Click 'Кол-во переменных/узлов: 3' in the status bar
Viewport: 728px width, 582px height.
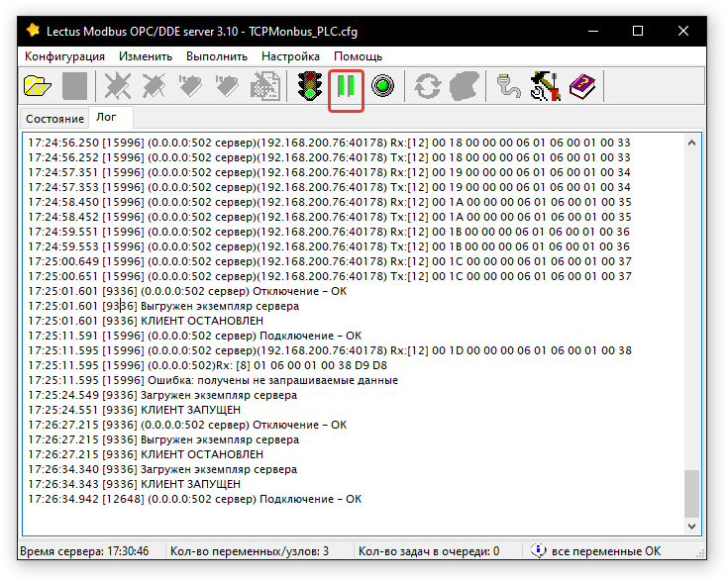pyautogui.click(x=250, y=551)
